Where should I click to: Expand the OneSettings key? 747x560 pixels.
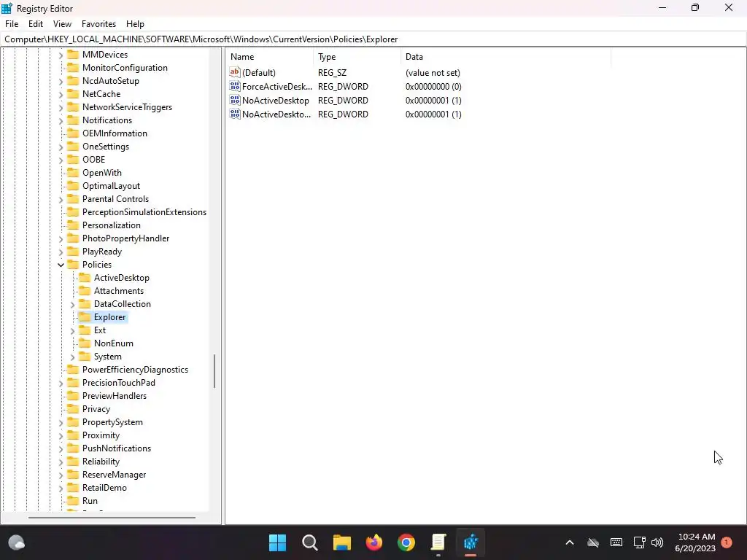(x=61, y=147)
